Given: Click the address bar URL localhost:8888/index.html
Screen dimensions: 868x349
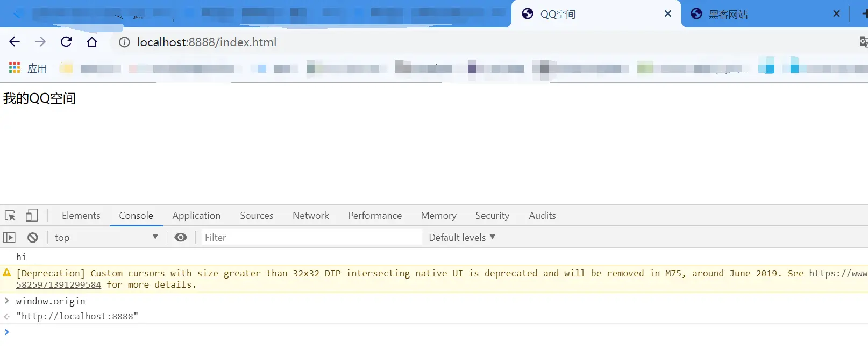Looking at the screenshot, I should (x=207, y=42).
